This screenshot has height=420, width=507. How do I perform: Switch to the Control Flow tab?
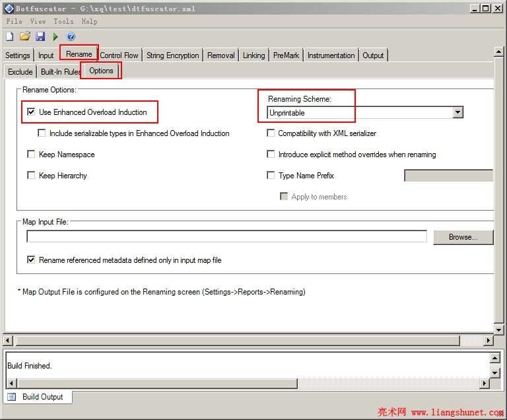tap(119, 55)
